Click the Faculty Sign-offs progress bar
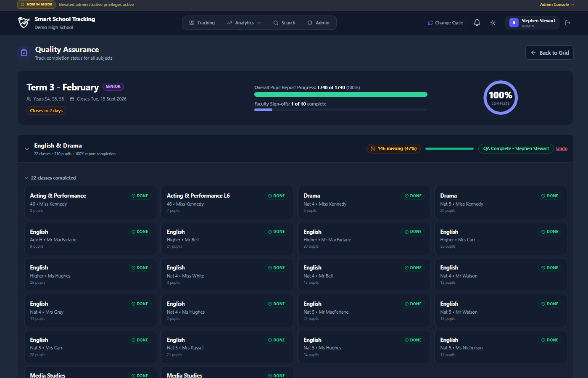Screen dimensions: 588x378 click(341, 110)
